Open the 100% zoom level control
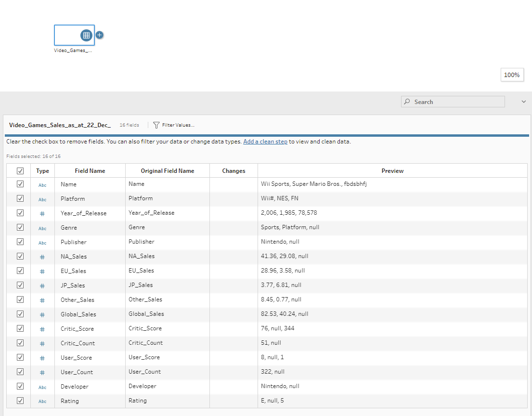Image resolution: width=532 pixels, height=416 pixels. (x=512, y=75)
